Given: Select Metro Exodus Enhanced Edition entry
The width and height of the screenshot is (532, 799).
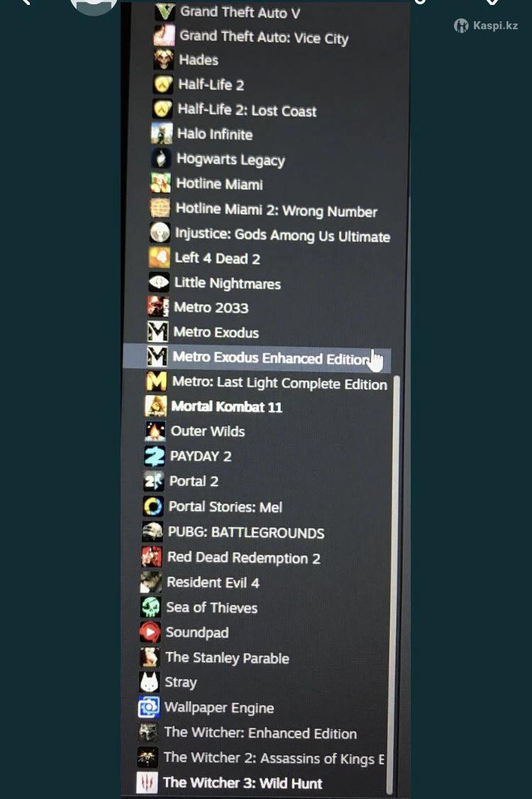Looking at the screenshot, I should [257, 357].
